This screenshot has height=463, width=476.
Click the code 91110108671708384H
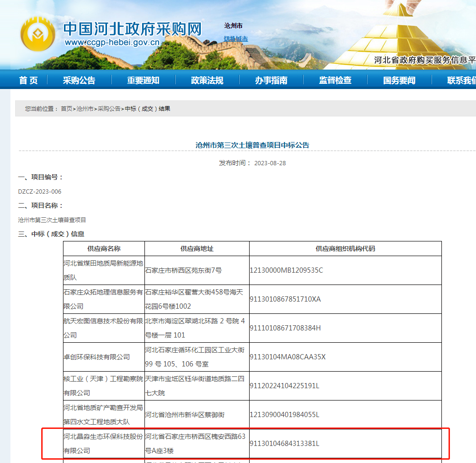(285, 328)
